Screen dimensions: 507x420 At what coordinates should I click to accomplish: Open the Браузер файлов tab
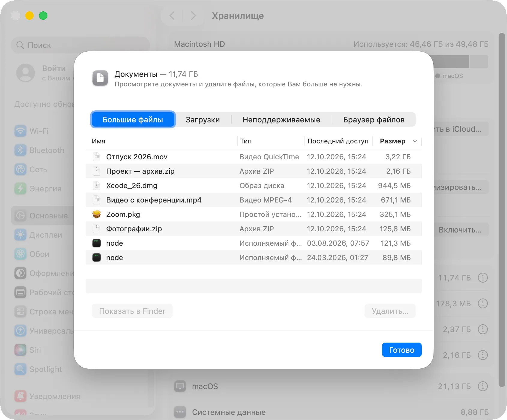click(374, 120)
